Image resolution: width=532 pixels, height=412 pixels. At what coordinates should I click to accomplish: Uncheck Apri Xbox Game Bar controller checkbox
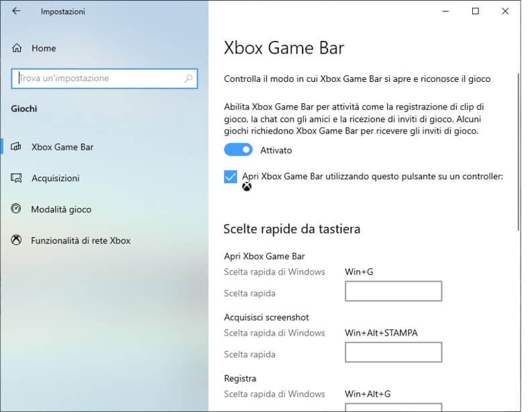point(230,176)
